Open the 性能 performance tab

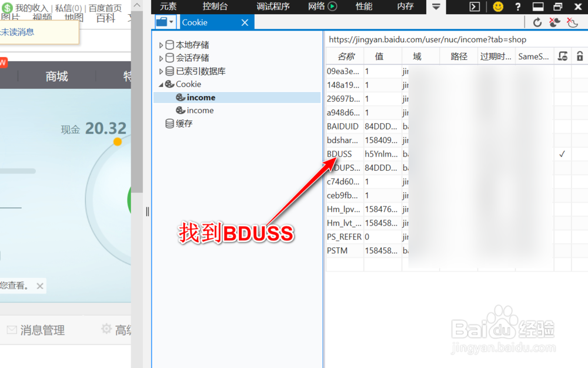point(364,6)
